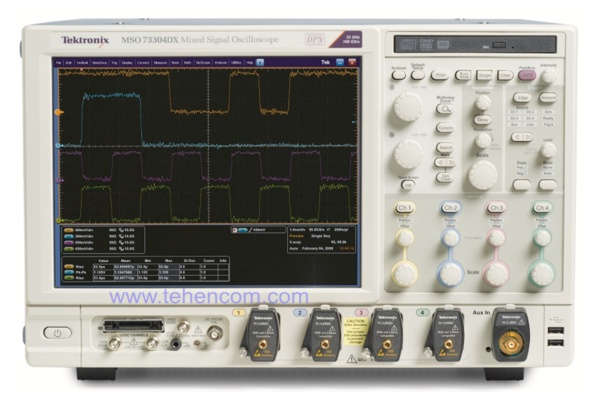Open the Horiz/Acq menu
This screenshot has width=600, height=400.
pos(99,62)
